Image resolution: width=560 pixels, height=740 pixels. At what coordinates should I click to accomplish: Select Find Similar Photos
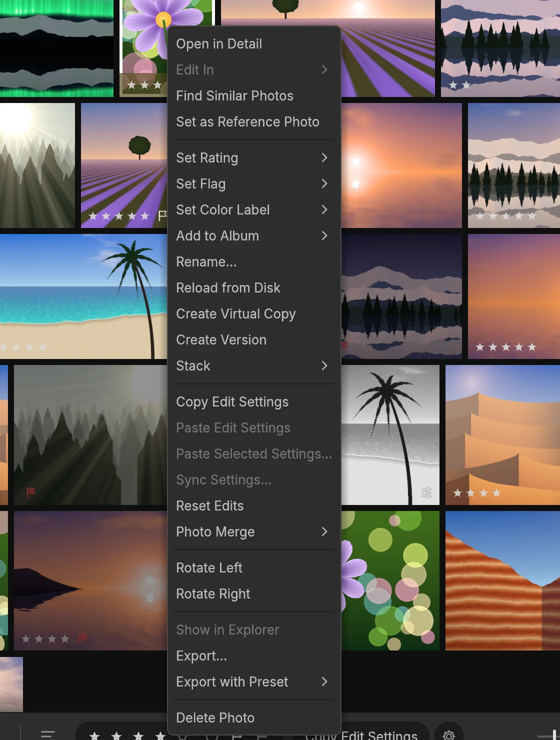point(254,96)
